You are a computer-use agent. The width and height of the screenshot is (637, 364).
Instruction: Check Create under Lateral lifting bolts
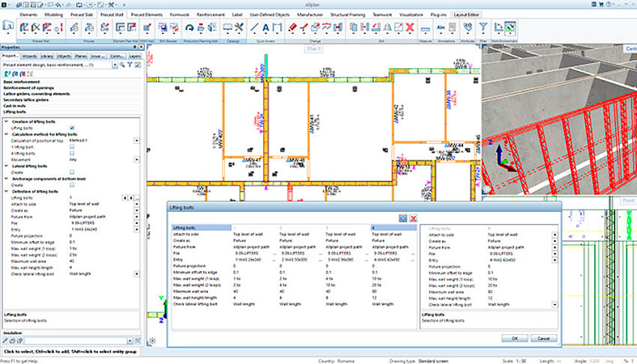coord(72,172)
